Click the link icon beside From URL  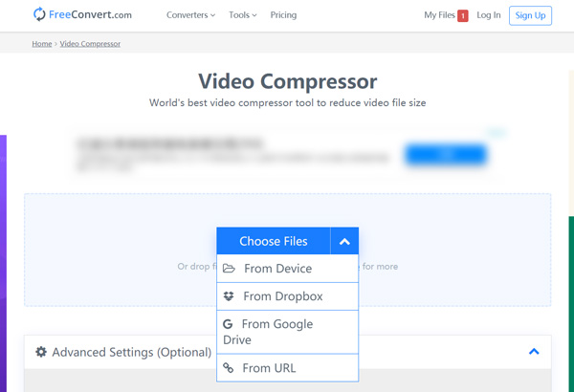pos(229,368)
